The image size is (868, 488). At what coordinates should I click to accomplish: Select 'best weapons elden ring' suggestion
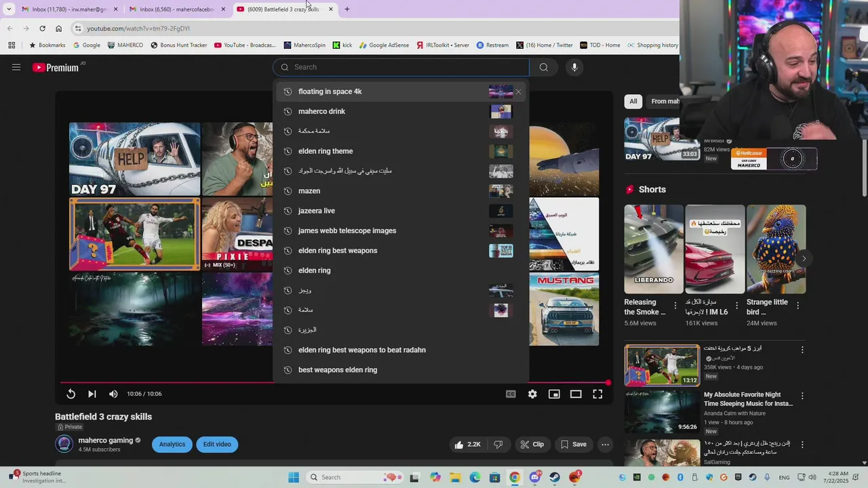tap(401, 370)
